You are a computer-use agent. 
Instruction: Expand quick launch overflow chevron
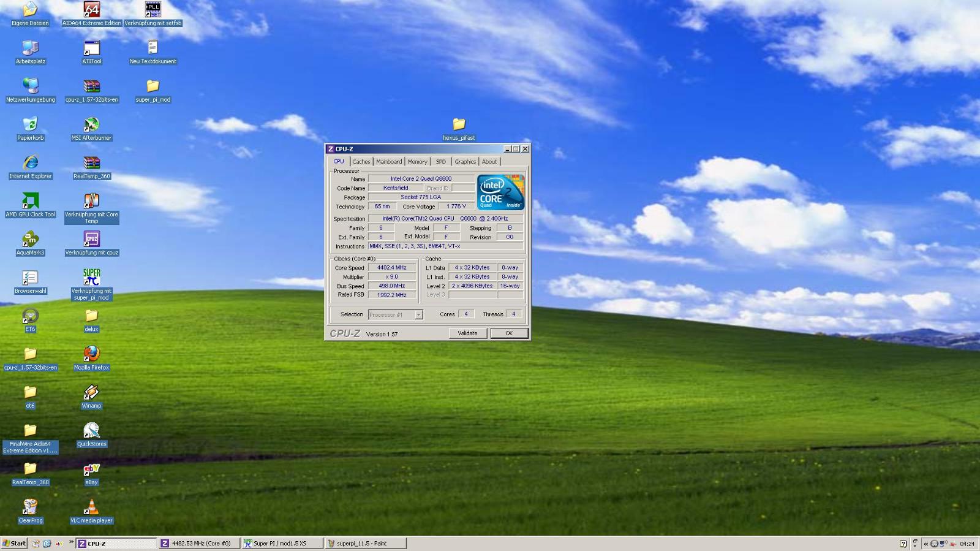click(x=71, y=542)
